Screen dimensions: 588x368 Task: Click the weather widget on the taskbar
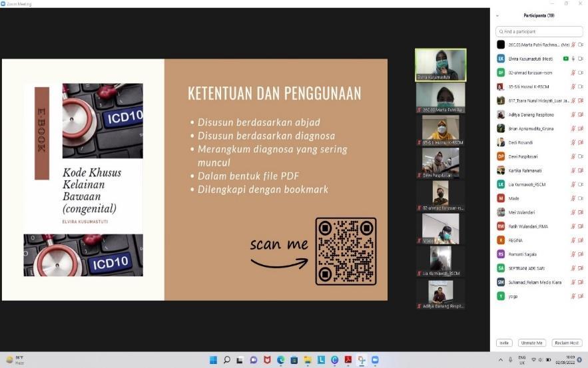[15, 360]
